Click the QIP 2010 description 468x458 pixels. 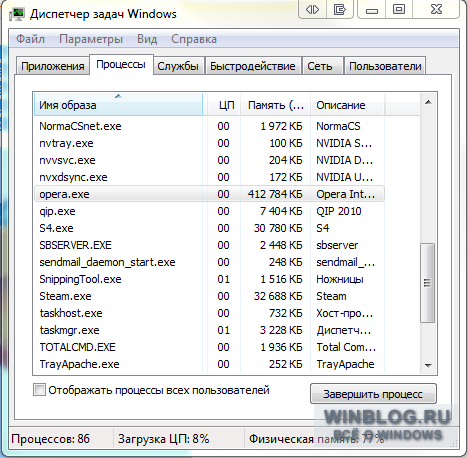pos(339,211)
